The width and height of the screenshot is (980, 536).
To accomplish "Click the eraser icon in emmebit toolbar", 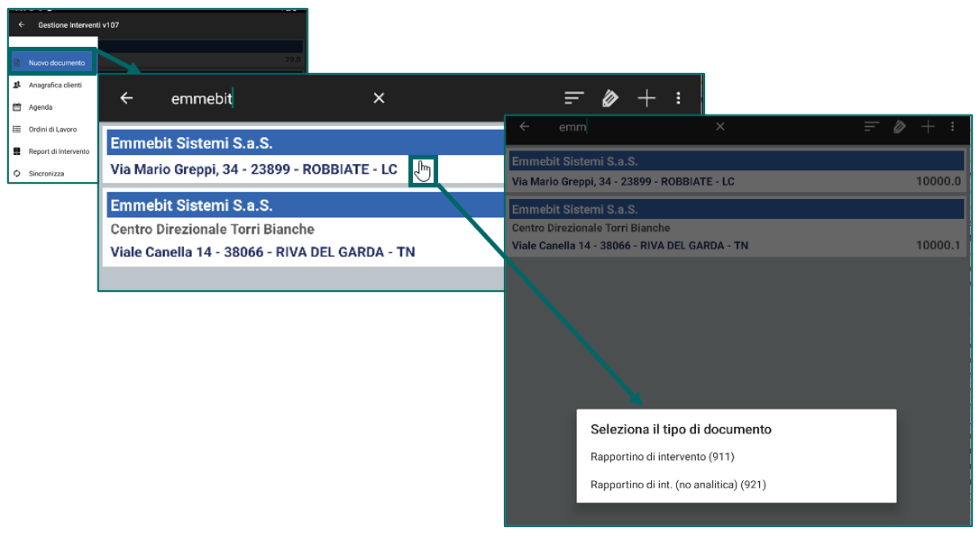I will [610, 98].
